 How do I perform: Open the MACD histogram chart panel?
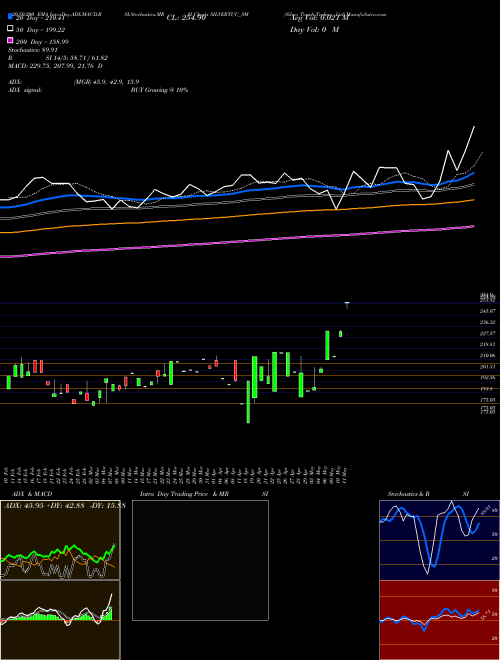[60, 620]
